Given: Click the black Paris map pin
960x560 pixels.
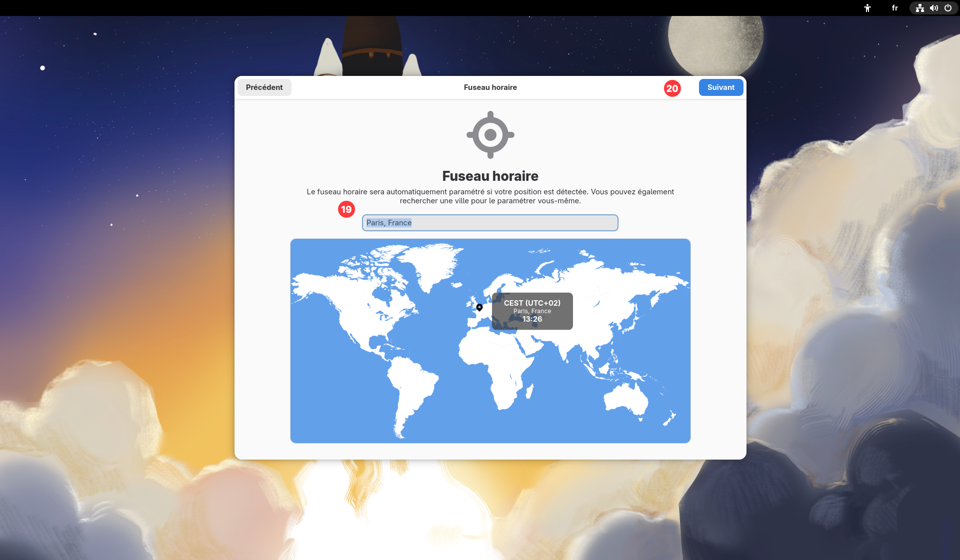Looking at the screenshot, I should pyautogui.click(x=479, y=307).
